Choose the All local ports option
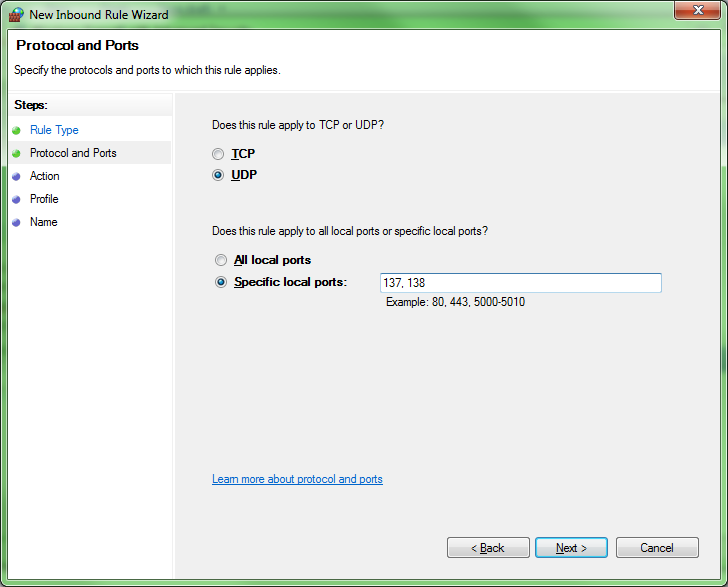Image resolution: width=728 pixels, height=587 pixels. pyautogui.click(x=221, y=260)
